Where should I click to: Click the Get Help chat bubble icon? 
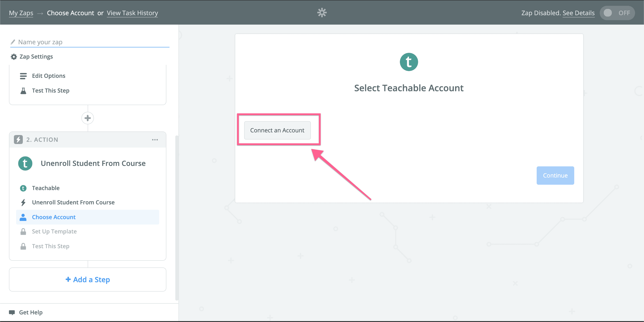12,313
